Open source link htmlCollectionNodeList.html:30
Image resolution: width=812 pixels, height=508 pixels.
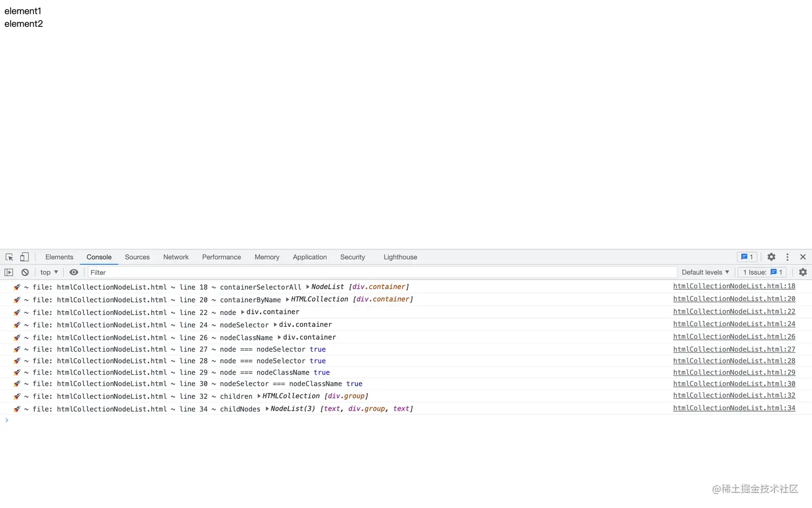point(734,384)
